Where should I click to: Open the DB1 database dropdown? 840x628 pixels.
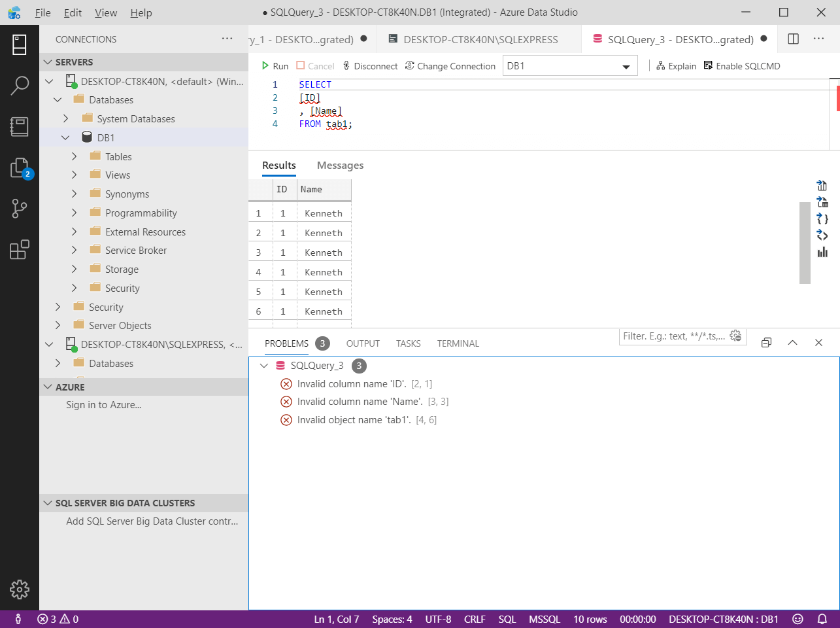pos(570,66)
